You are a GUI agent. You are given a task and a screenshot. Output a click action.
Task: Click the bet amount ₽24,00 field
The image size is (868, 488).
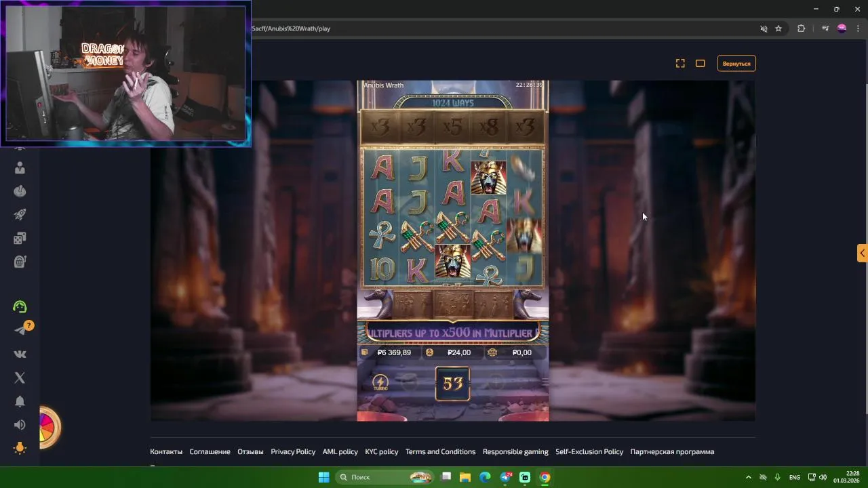click(x=452, y=352)
